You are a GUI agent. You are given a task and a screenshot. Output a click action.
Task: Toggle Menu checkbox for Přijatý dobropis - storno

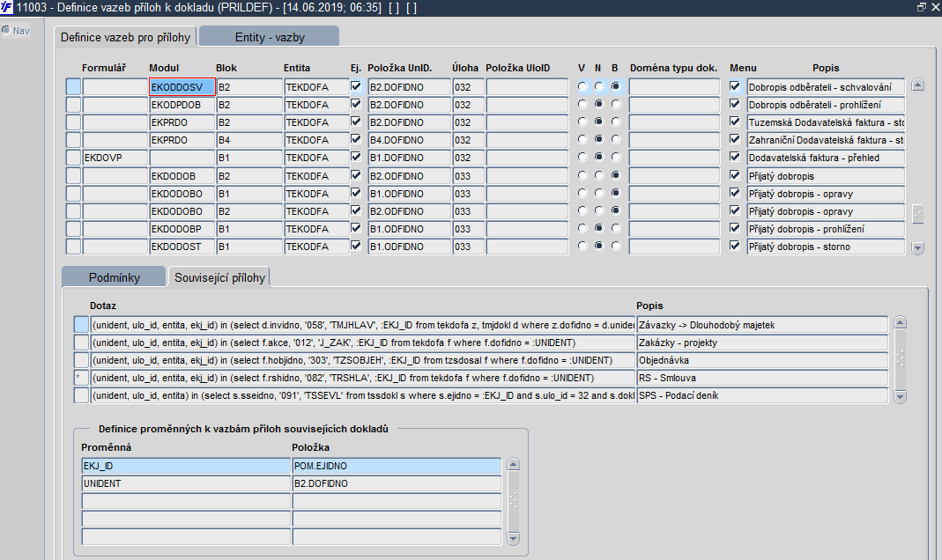point(735,246)
